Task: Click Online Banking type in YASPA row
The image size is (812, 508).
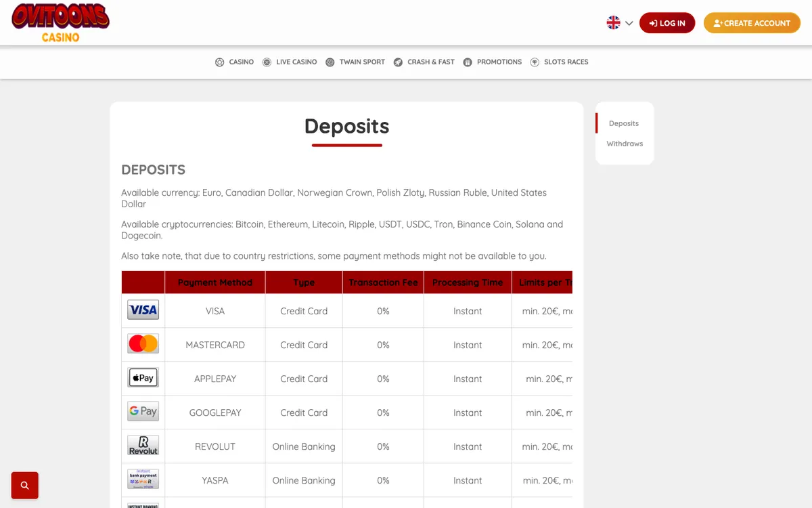Action: point(304,480)
